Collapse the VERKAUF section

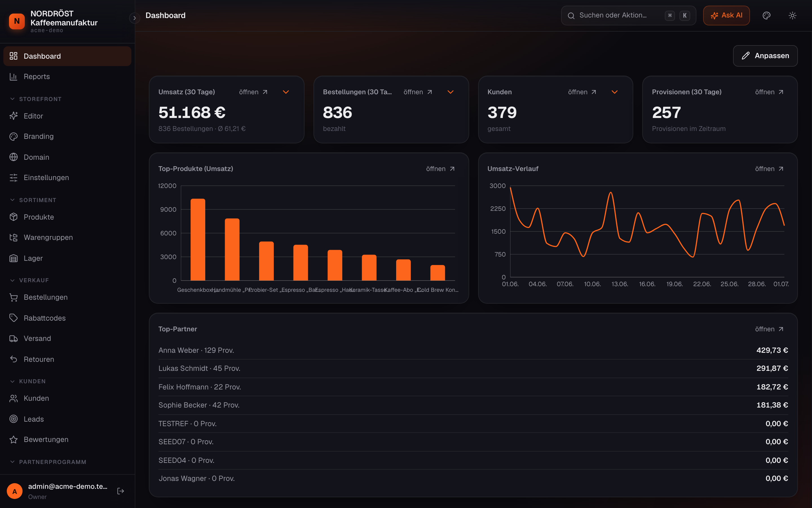pos(29,280)
